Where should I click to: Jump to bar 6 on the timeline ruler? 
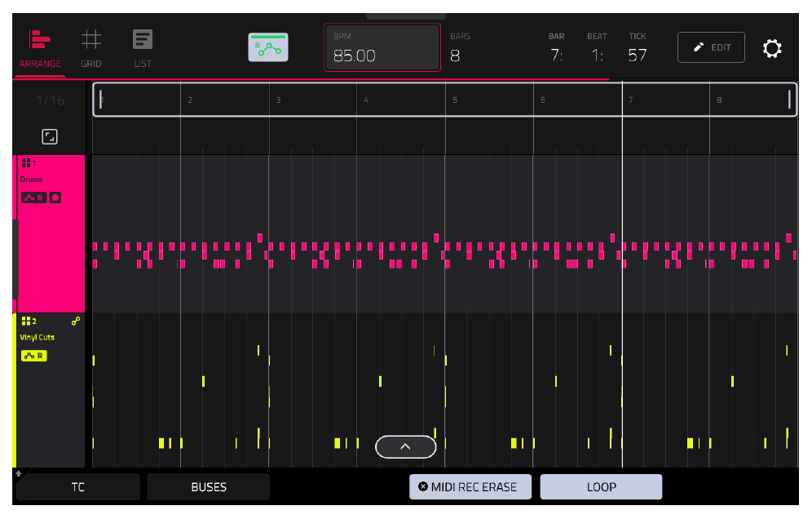[543, 100]
